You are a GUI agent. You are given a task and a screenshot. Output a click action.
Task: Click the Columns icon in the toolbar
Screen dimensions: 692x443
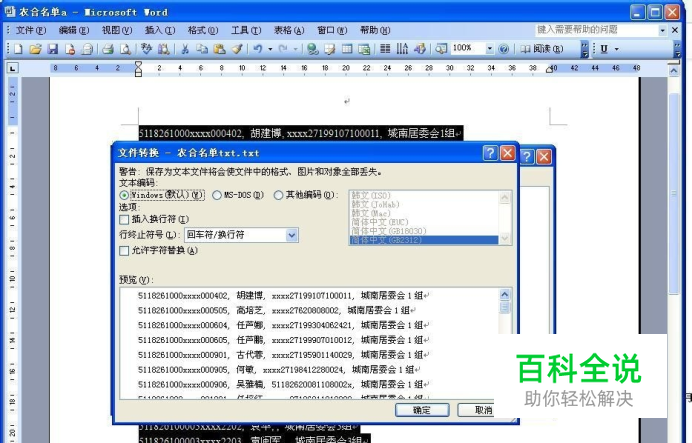[x=385, y=49]
